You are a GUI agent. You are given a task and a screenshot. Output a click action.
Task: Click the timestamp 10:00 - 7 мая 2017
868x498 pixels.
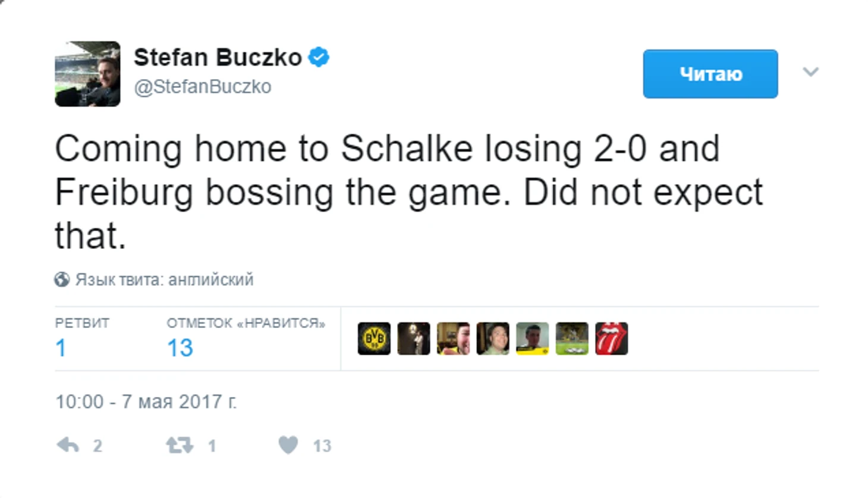(146, 402)
